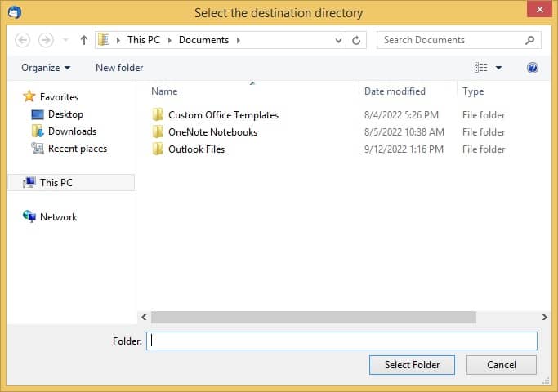Select the Custom Office Templates folder
This screenshot has height=392, width=558.
[223, 115]
